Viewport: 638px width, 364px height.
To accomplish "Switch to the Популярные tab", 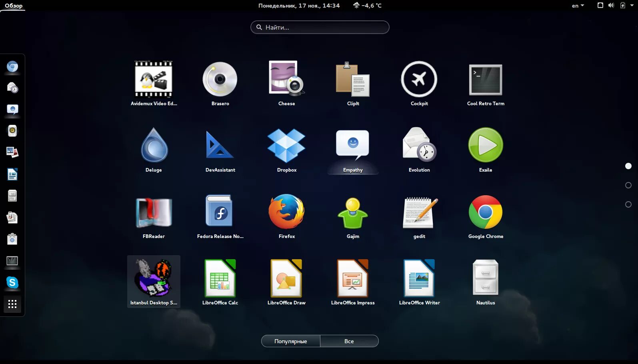I will 291,341.
